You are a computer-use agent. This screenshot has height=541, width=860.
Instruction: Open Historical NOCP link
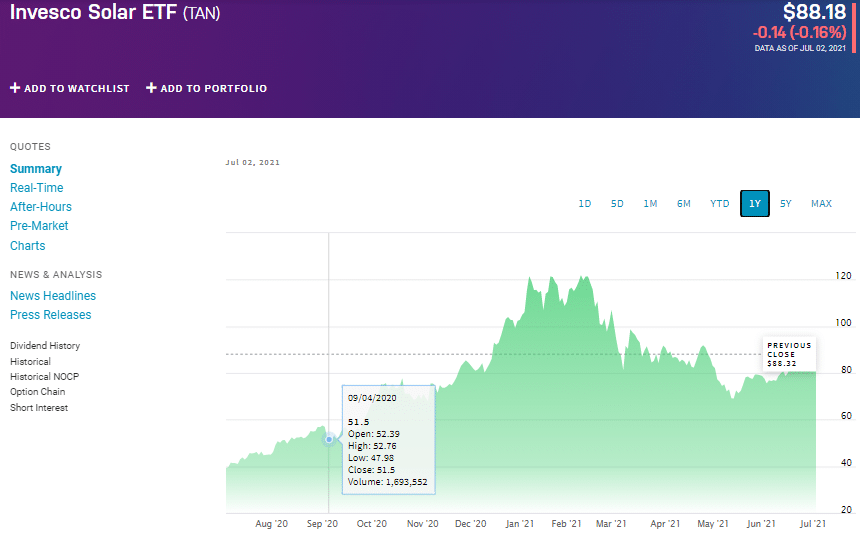tap(44, 377)
